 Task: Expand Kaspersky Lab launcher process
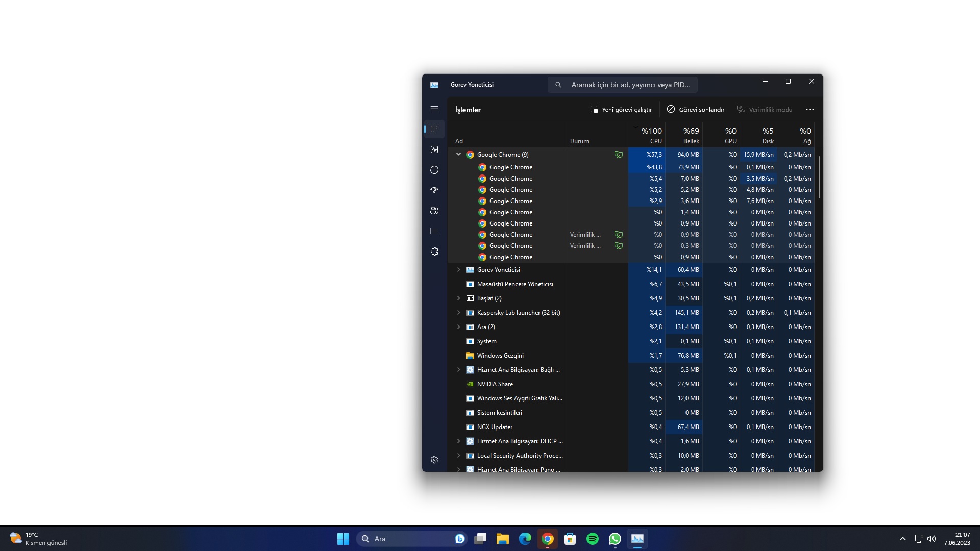pyautogui.click(x=458, y=313)
